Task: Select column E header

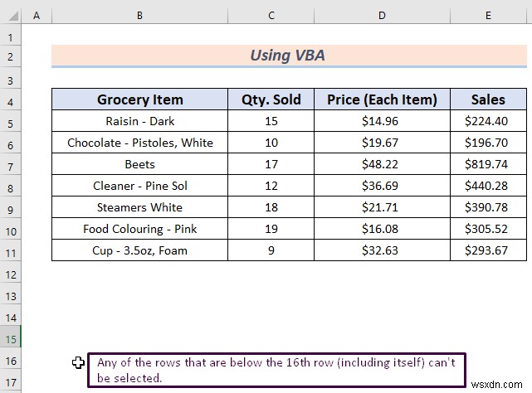Action: click(x=488, y=15)
